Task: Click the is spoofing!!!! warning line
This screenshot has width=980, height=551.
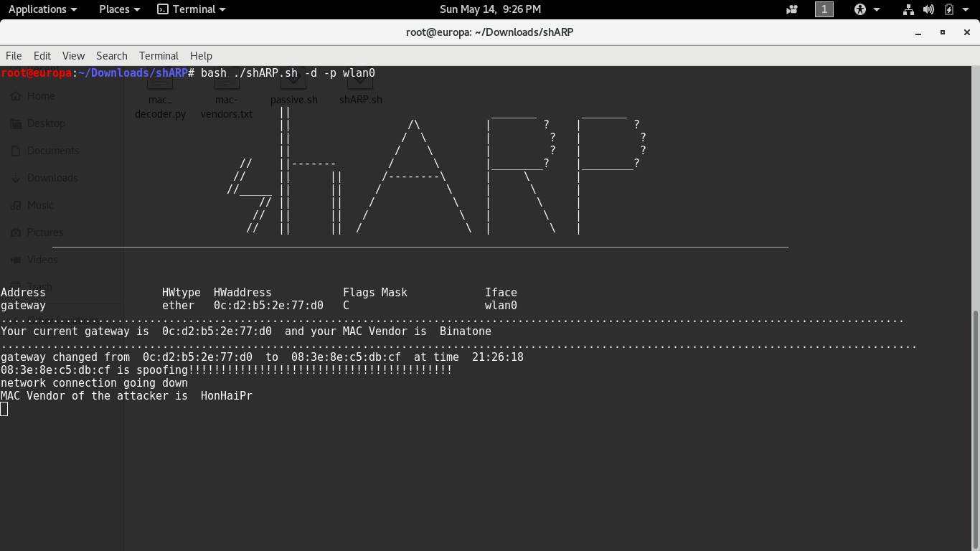Action: [x=227, y=370]
